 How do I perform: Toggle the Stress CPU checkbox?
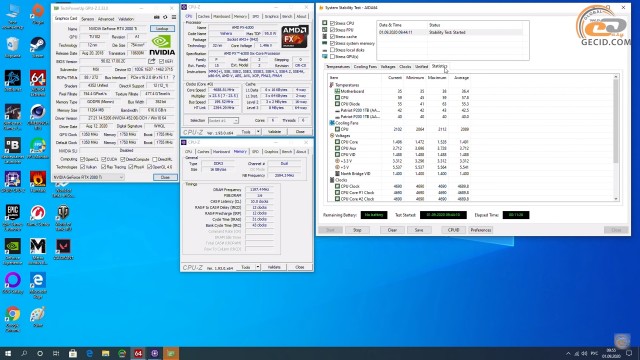coord(332,23)
